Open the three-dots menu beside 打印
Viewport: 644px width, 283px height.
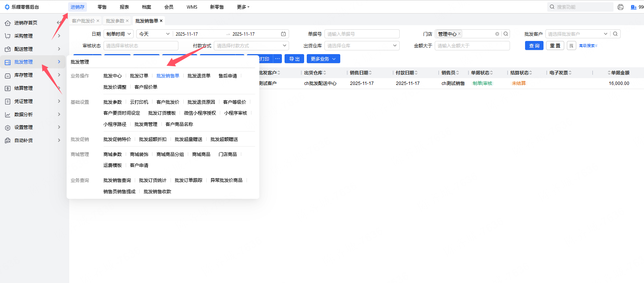277,59
